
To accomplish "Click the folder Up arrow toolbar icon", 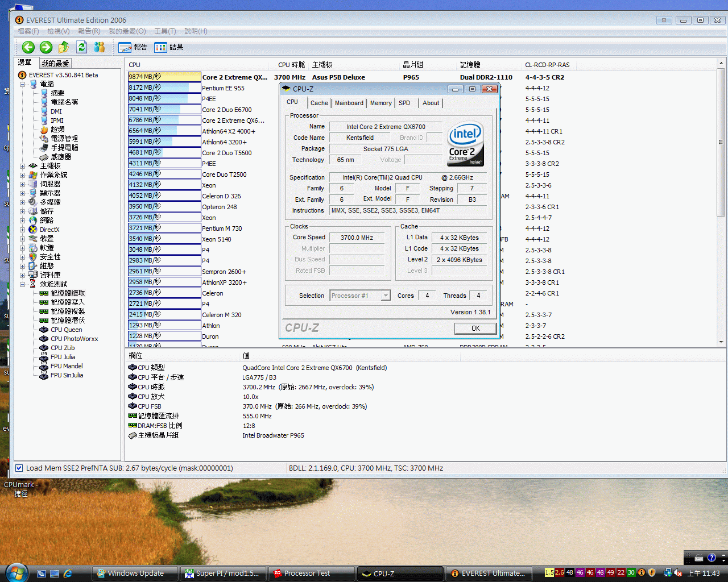I will pyautogui.click(x=64, y=47).
